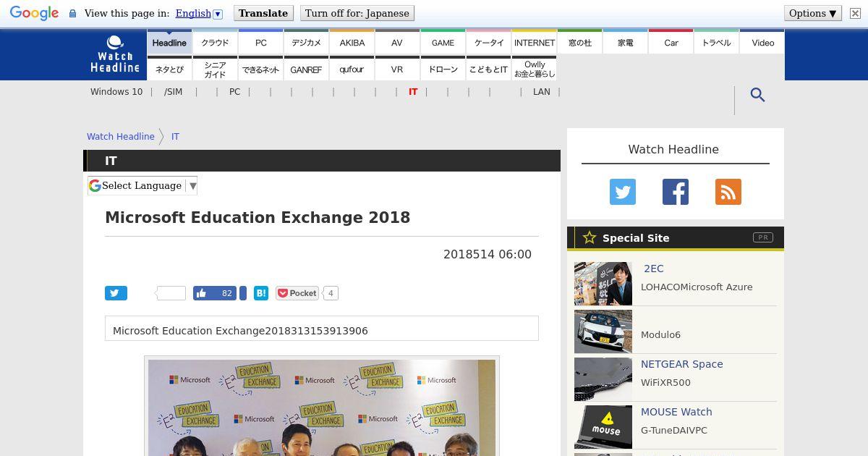The width and height of the screenshot is (868, 456).
Task: Click the article title Microsoft Education Exchange 2018
Action: coord(258,218)
